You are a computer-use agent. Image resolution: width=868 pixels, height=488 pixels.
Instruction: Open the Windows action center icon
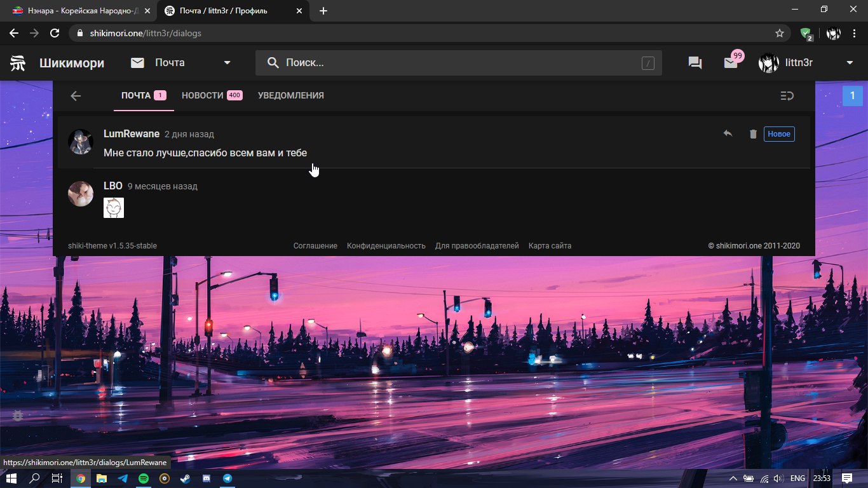pyautogui.click(x=847, y=478)
